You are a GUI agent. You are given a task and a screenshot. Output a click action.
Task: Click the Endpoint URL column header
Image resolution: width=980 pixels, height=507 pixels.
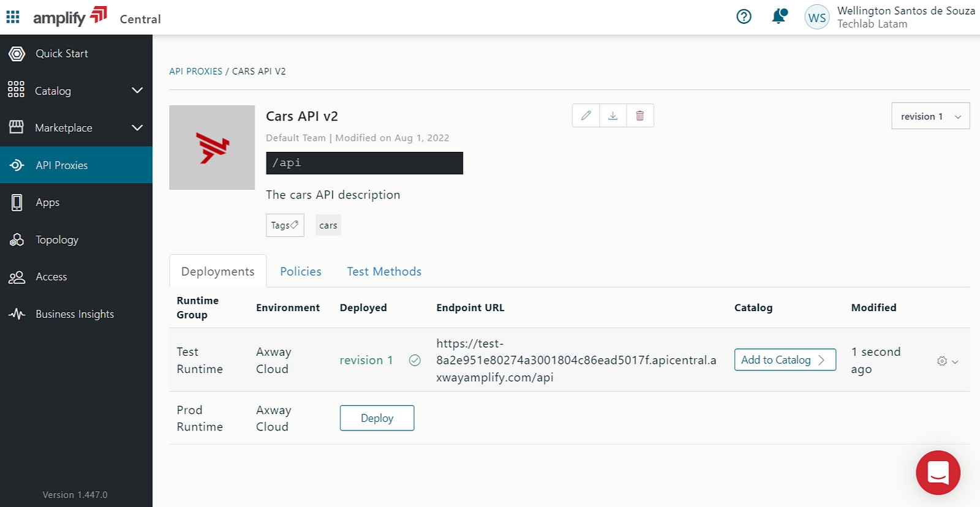470,307
